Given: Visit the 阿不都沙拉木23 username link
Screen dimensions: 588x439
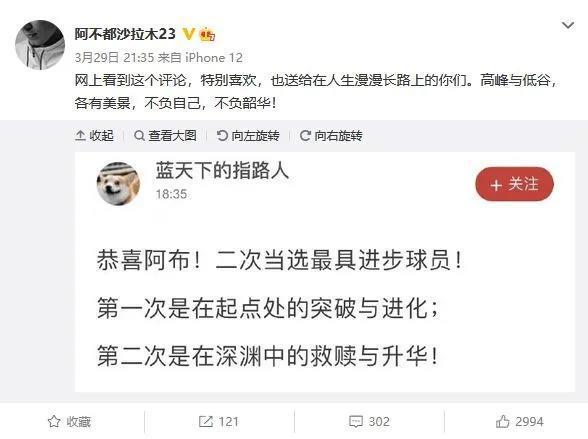Looking at the screenshot, I should [x=125, y=34].
